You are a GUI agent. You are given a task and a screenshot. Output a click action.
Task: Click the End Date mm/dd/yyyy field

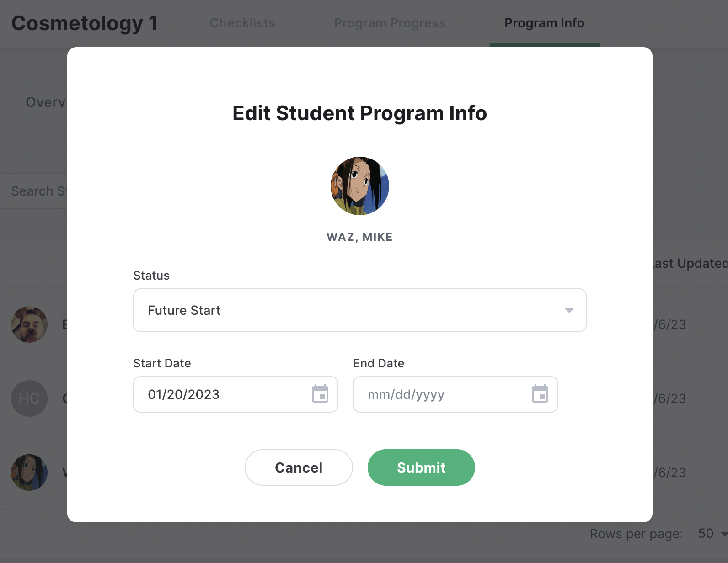pos(455,394)
